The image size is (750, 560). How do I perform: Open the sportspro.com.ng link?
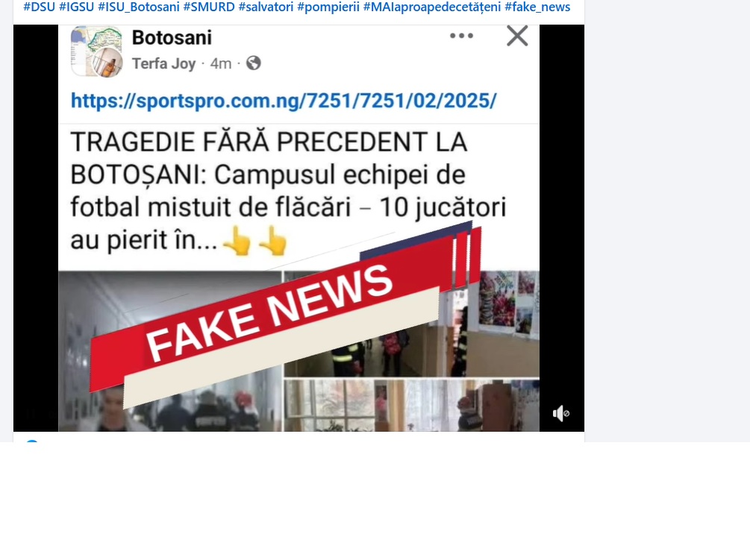click(x=284, y=101)
